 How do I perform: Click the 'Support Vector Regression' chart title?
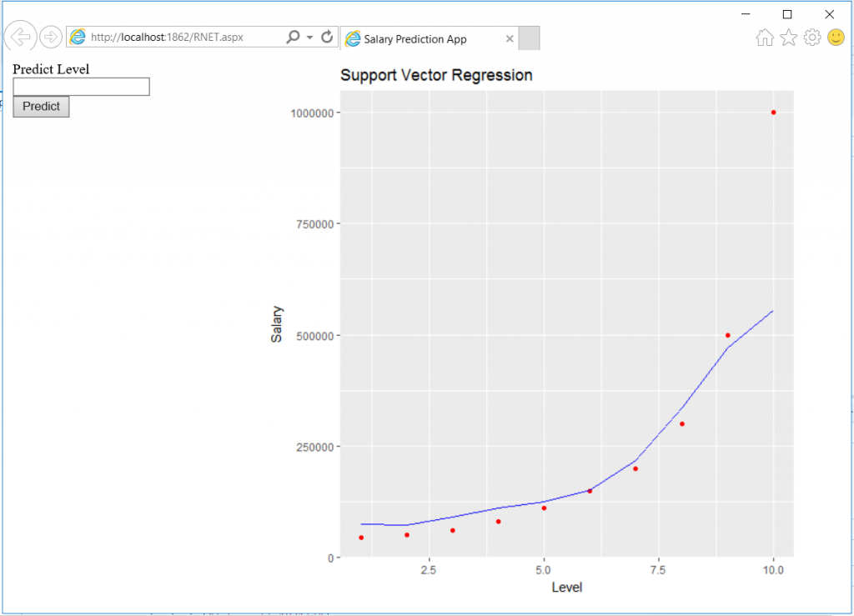[436, 75]
